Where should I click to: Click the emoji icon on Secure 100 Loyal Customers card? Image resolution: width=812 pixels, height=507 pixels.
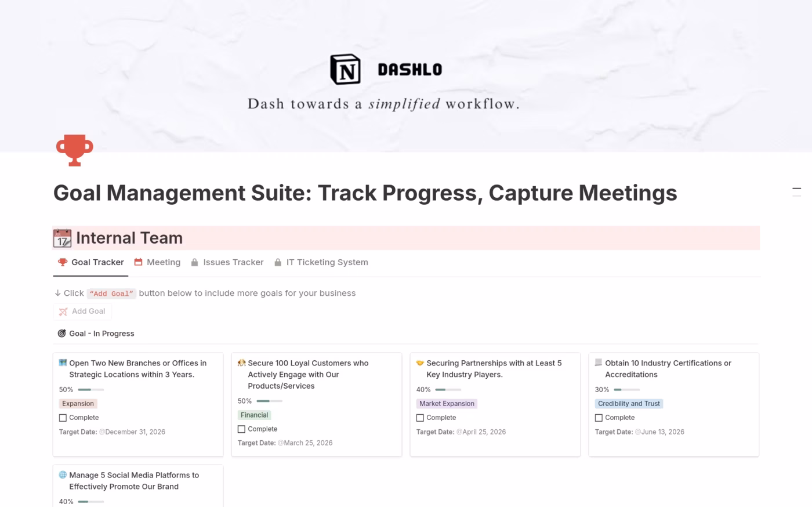tap(241, 363)
